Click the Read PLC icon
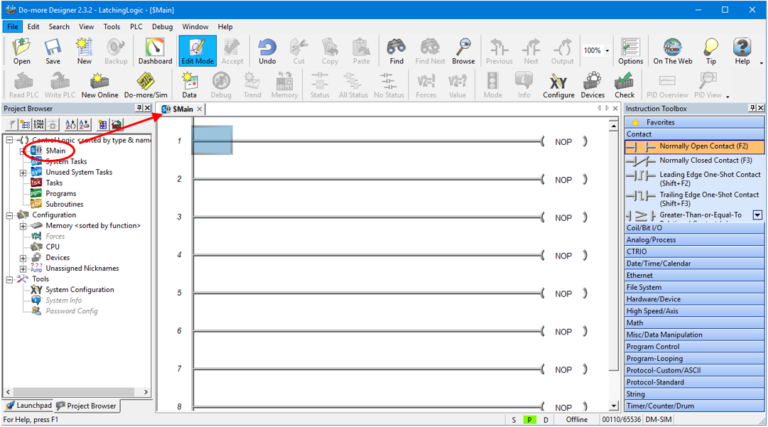768x427 pixels. (24, 85)
